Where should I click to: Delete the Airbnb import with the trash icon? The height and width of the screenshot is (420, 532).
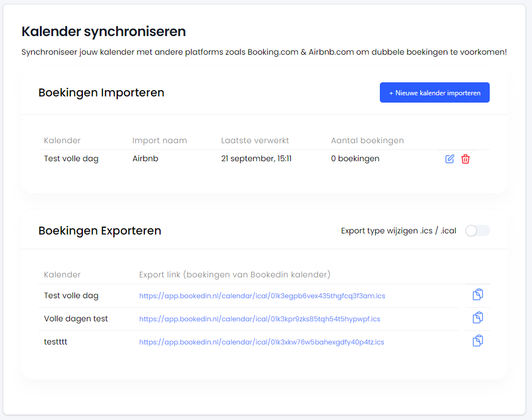click(466, 159)
